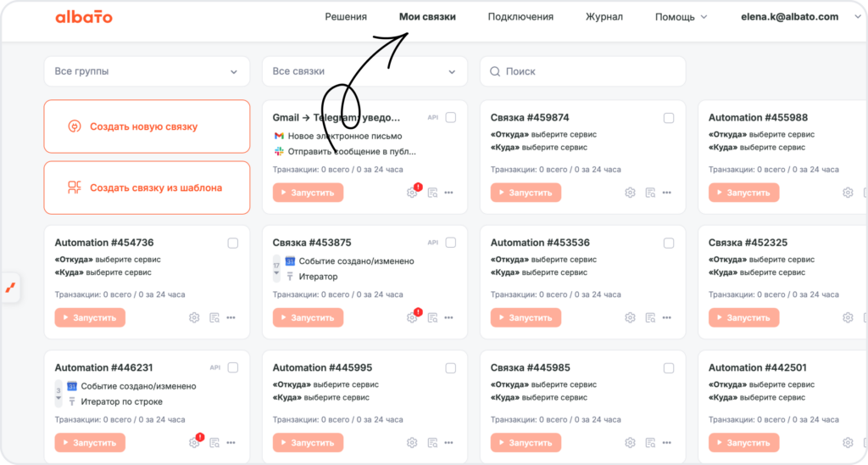Click the albato logo
The height and width of the screenshot is (465, 868).
coord(84,17)
